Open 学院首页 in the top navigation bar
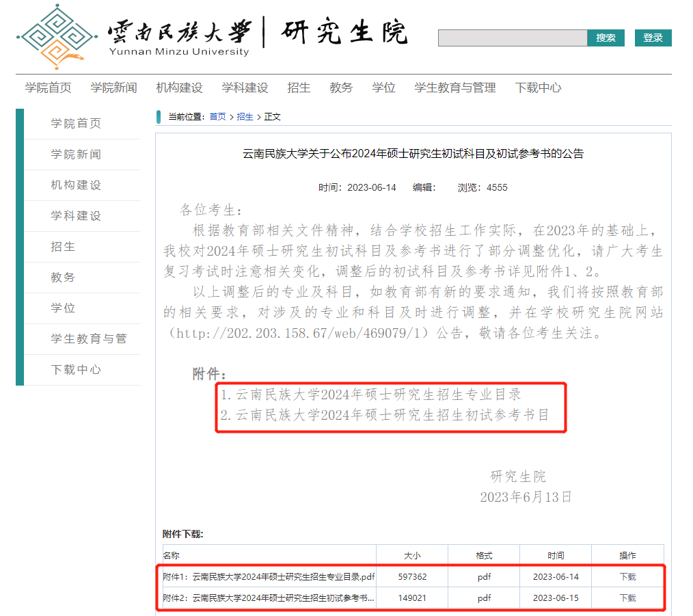This screenshot has width=693, height=616. click(48, 88)
